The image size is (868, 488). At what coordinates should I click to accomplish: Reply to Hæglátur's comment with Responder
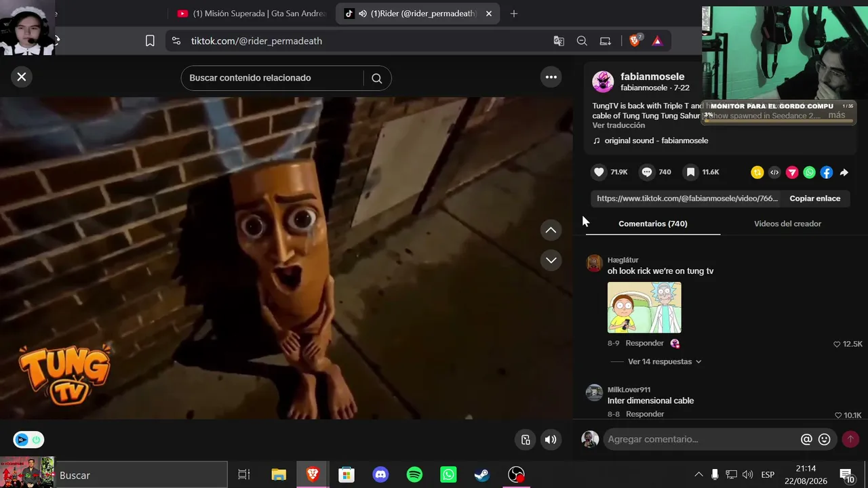coord(645,344)
